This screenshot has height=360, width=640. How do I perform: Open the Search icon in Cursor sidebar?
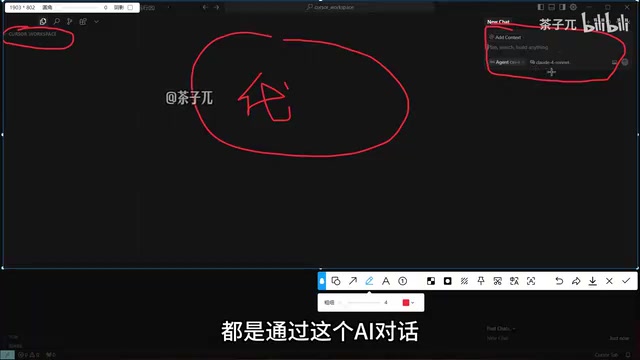[x=57, y=21]
